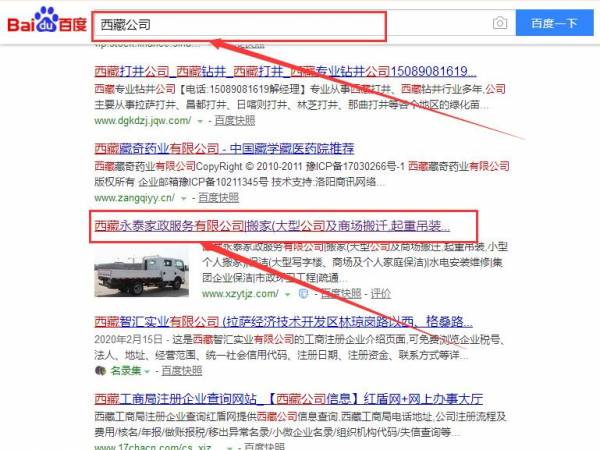The height and width of the screenshot is (450, 600).
Task: Click the 名录集 source avatar icon
Action: [x=100, y=370]
